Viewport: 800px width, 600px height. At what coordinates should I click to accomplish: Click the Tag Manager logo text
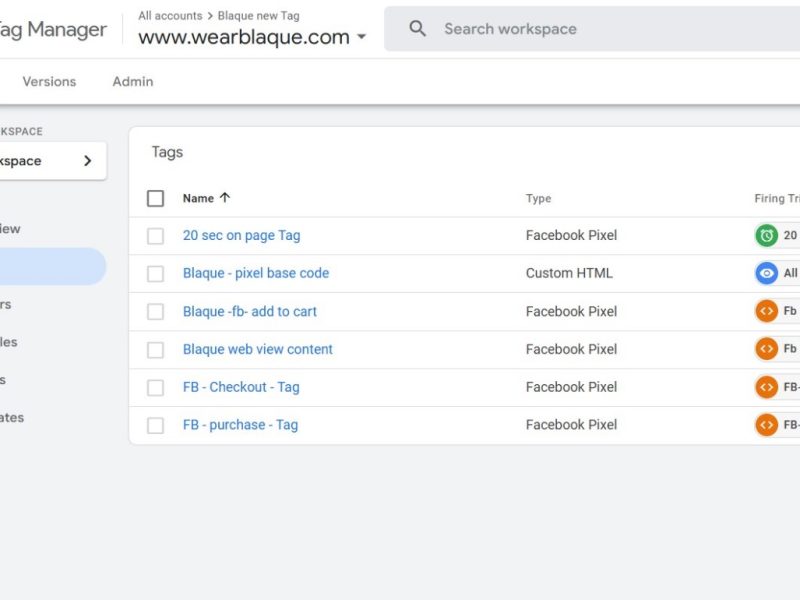click(53, 30)
